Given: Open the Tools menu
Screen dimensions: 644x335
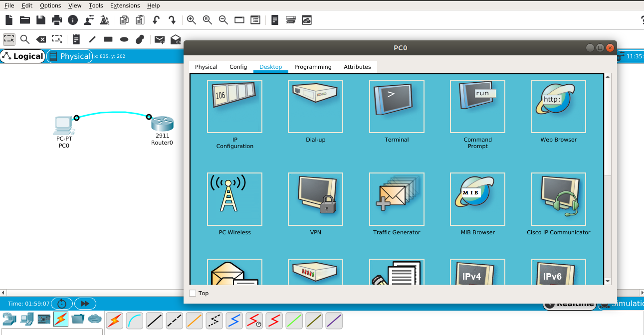Looking at the screenshot, I should [96, 5].
